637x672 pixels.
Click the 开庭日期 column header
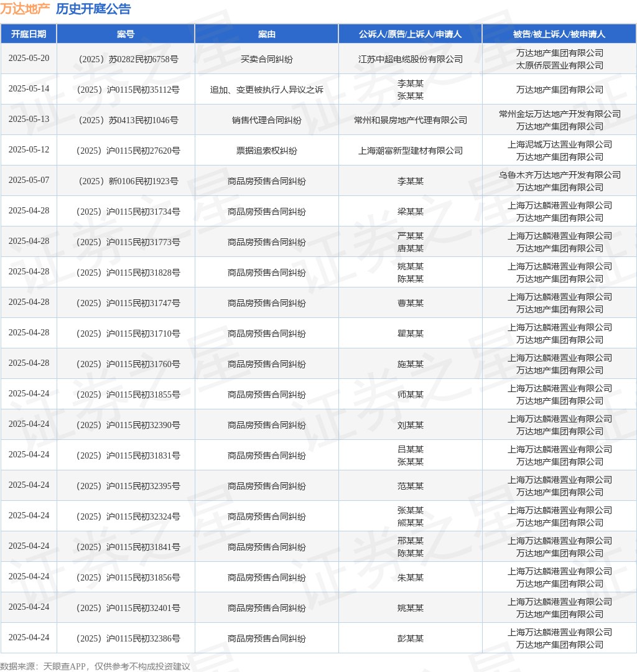(28, 34)
